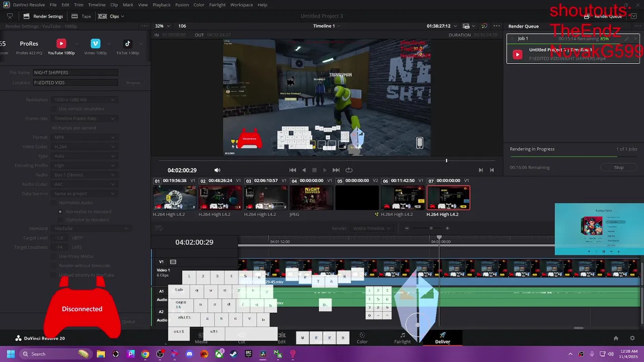Image resolution: width=644 pixels, height=362 pixels.
Task: Select clip 04 JPEG thumbnail
Action: coord(311,198)
